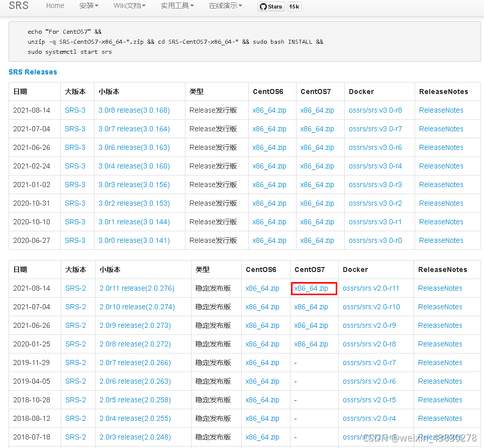This screenshot has width=484, height=448.
Task: Download CentOS6 x86_64.zip for 2.0r4
Action: (x=262, y=418)
